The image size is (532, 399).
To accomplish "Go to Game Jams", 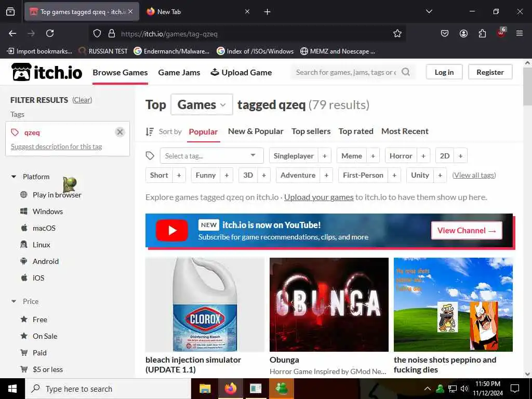I will coord(179,72).
